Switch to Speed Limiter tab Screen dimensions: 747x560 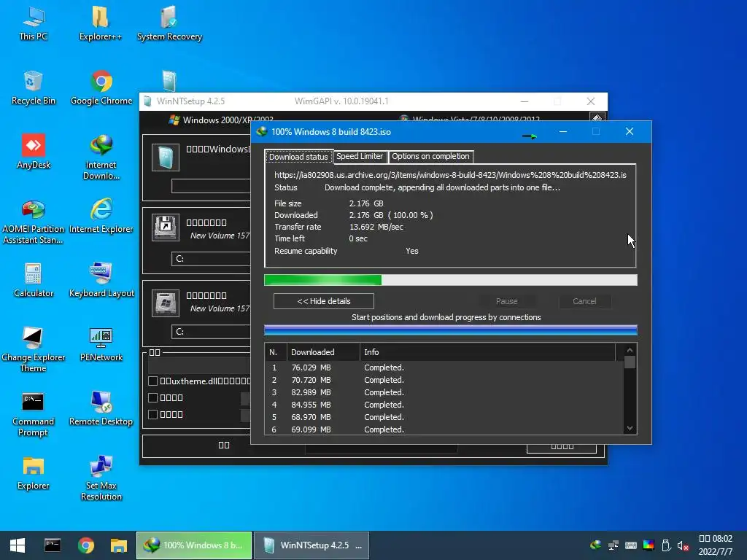point(360,156)
